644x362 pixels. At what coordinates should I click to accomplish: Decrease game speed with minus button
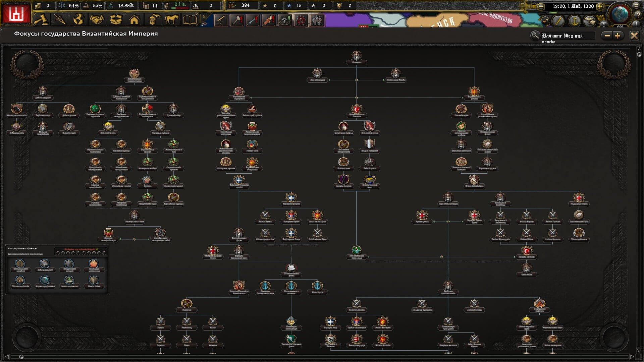[x=541, y=6]
